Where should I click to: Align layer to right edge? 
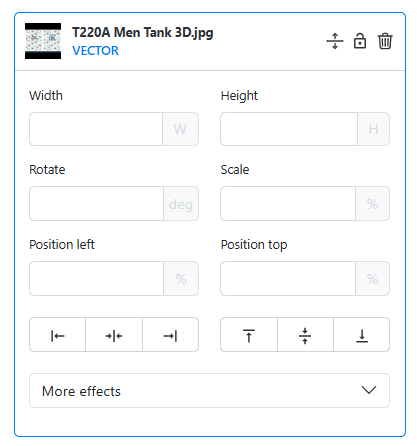click(x=170, y=334)
